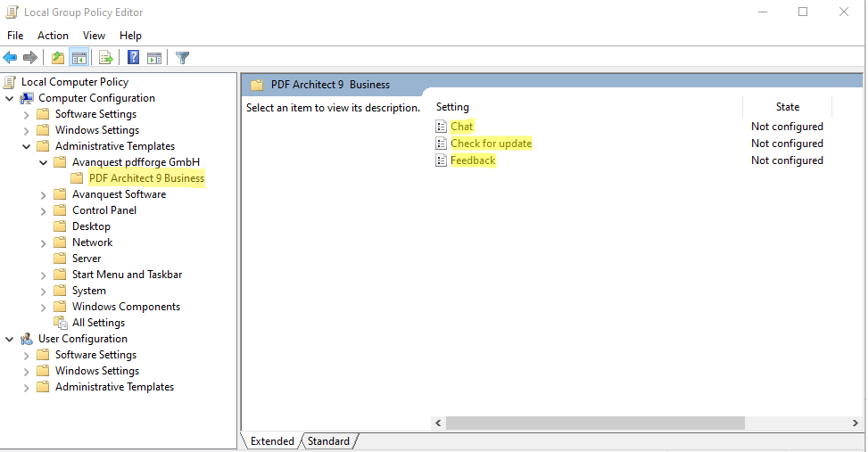Image resolution: width=868 pixels, height=452 pixels.
Task: Click the Check for update setting icon
Action: (x=441, y=144)
